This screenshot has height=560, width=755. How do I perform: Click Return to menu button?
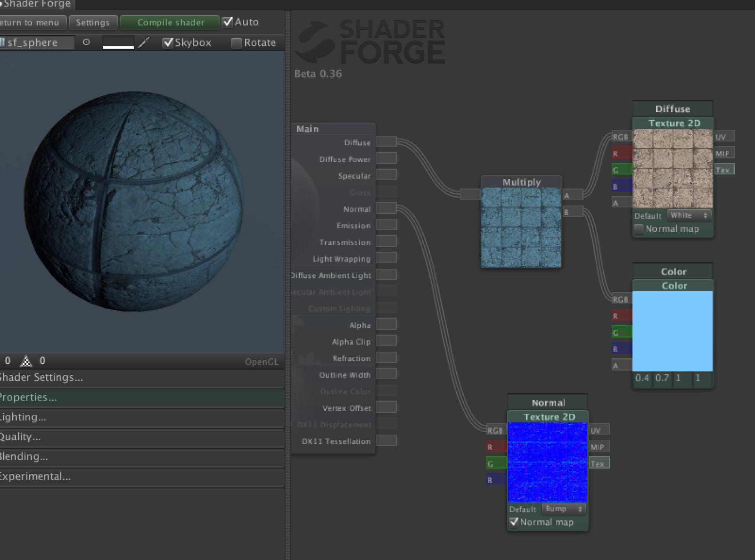[32, 23]
